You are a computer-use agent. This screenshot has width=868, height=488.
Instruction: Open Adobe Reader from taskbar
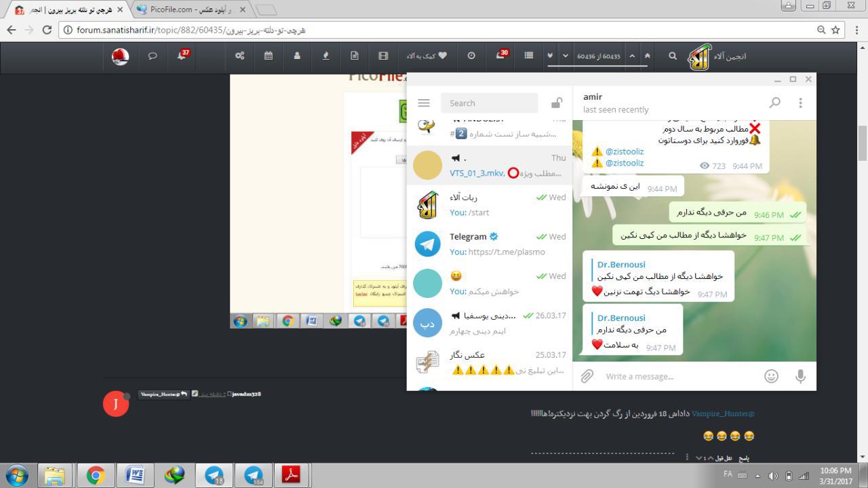(x=292, y=475)
